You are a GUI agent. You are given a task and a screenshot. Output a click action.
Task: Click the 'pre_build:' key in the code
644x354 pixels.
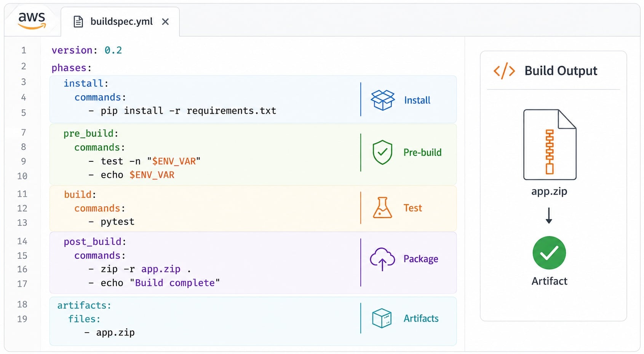click(x=91, y=134)
